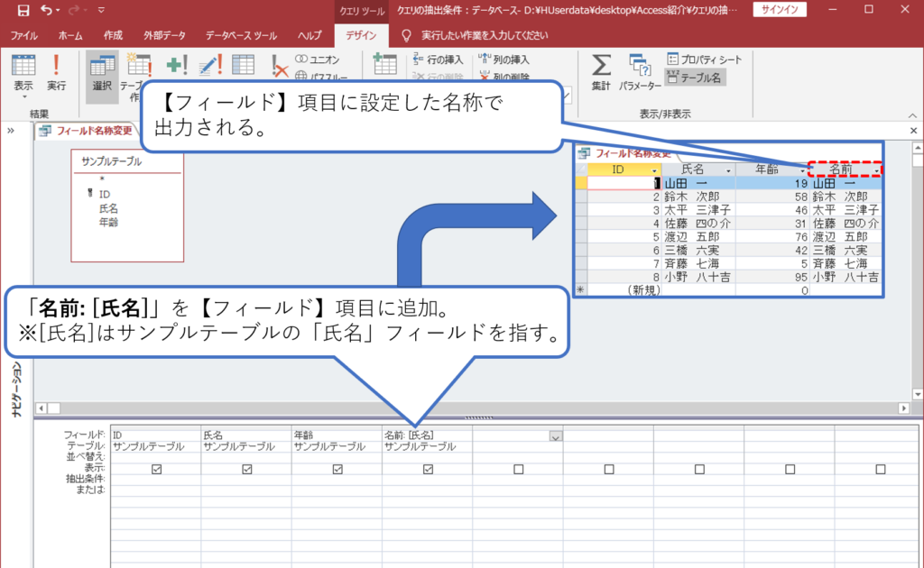Collapse the ribbon with the caret
This screenshot has height=568, width=924.
pos(912,115)
